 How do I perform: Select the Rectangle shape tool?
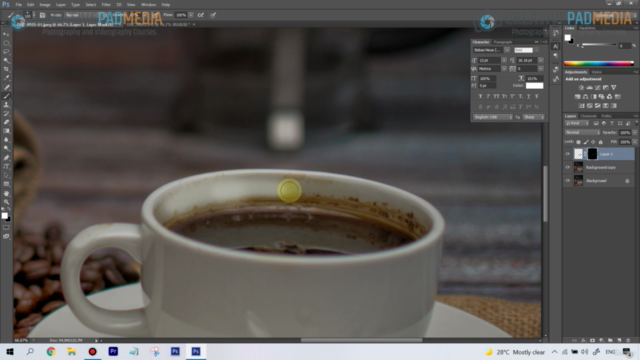6,184
